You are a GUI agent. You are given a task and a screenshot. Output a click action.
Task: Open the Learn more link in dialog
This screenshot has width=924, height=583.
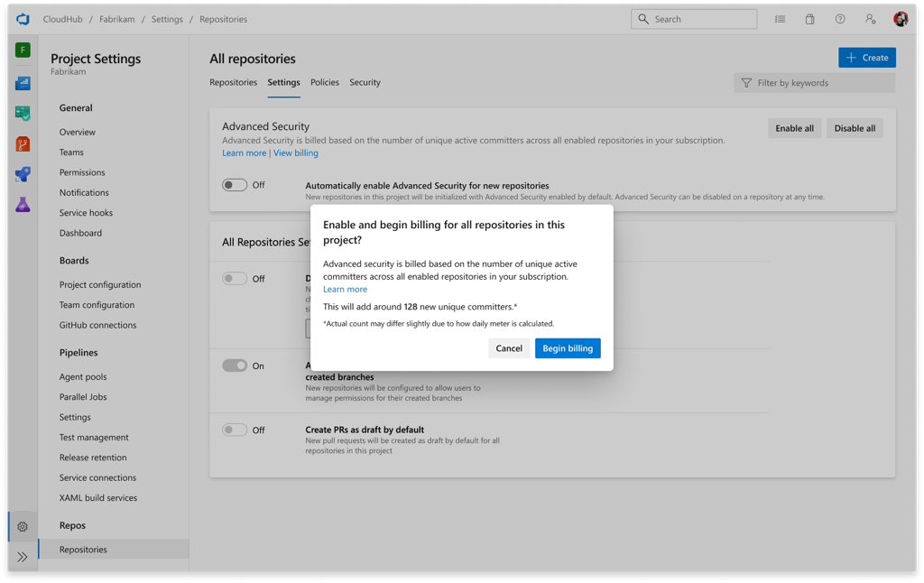pos(345,289)
